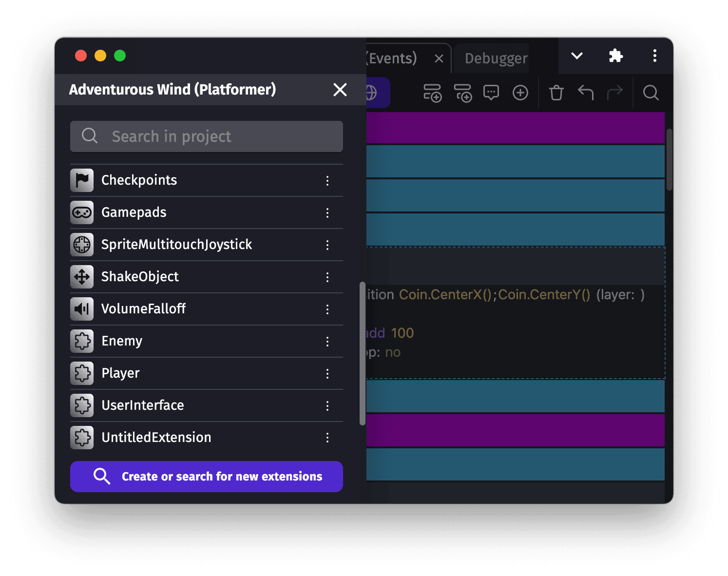
Task: Open the extensions puzzle piece icon
Action: [x=616, y=56]
